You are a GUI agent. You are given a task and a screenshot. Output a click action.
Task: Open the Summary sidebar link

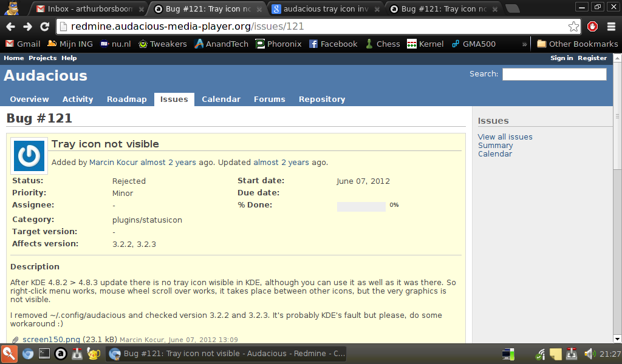click(x=496, y=146)
